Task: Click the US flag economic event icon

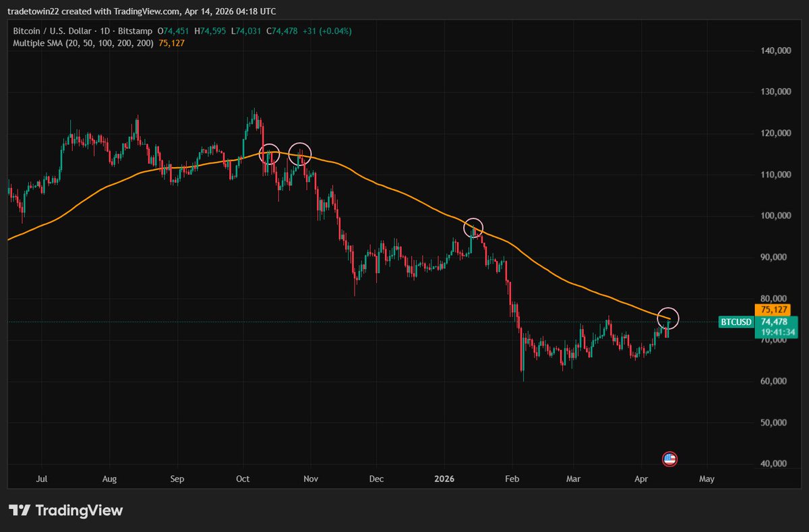Action: click(x=669, y=459)
